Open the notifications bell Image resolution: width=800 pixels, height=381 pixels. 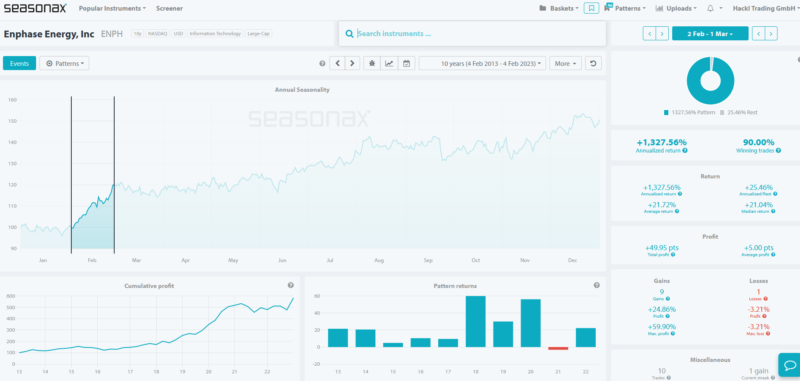[710, 9]
